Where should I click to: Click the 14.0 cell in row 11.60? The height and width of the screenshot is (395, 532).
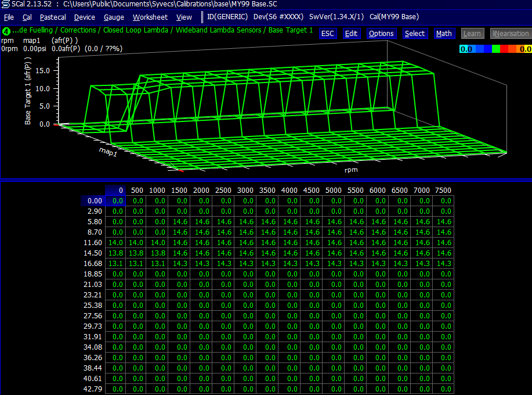pyautogui.click(x=116, y=243)
